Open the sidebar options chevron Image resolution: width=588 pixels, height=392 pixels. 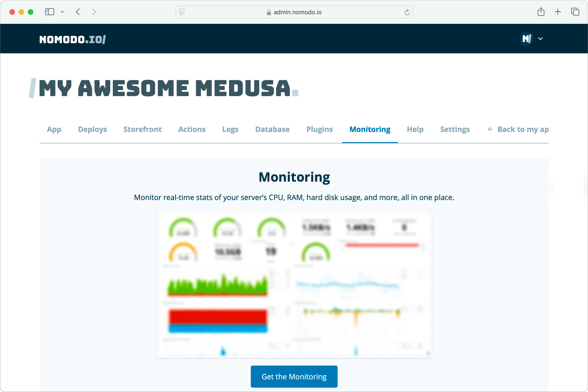62,12
